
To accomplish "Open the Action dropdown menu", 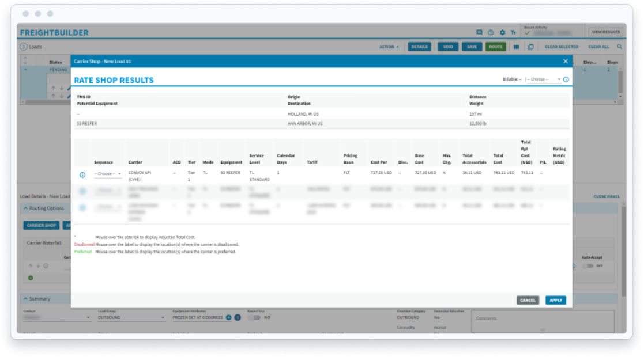I will [x=389, y=47].
